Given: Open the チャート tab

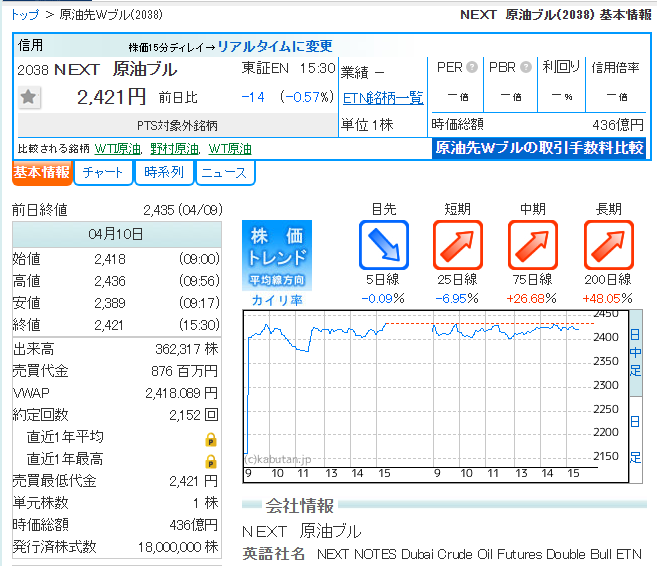Looking at the screenshot, I should tap(103, 173).
